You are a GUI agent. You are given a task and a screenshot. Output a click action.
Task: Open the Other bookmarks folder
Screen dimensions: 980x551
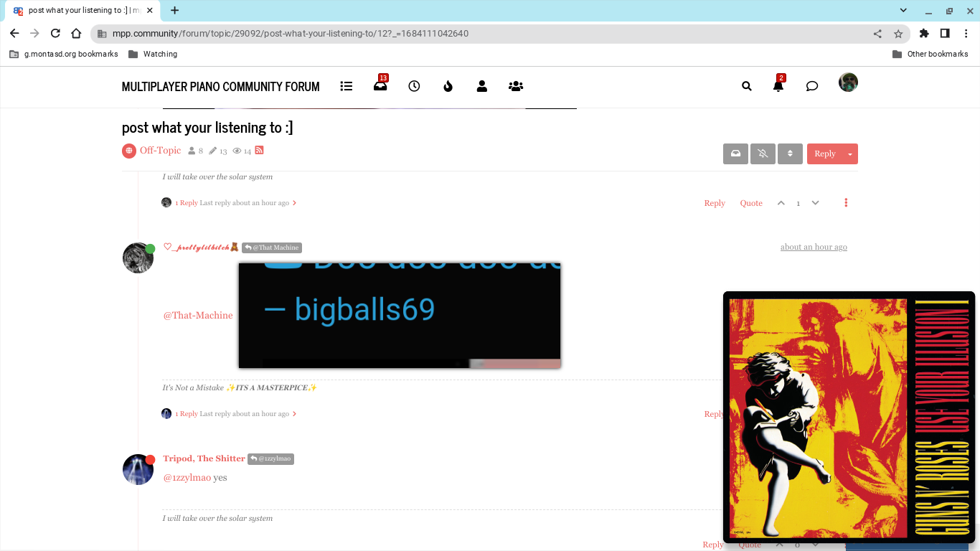[x=930, y=54]
